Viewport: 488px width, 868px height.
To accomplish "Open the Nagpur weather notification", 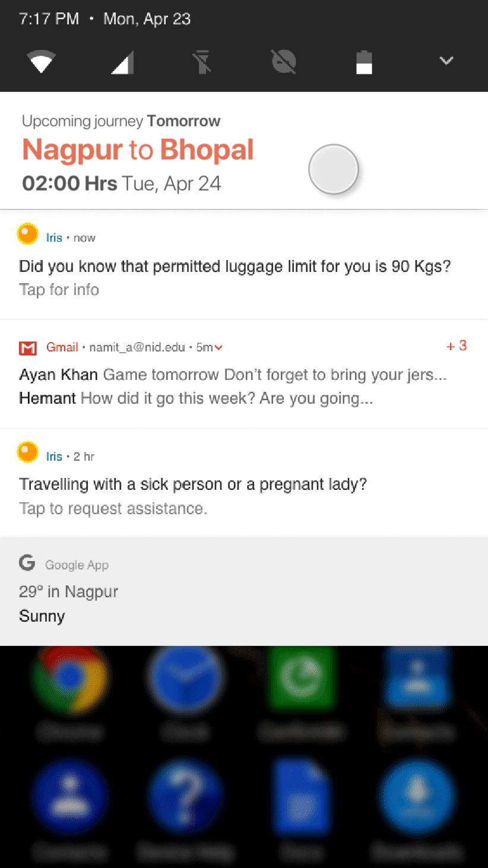I will (x=244, y=591).
